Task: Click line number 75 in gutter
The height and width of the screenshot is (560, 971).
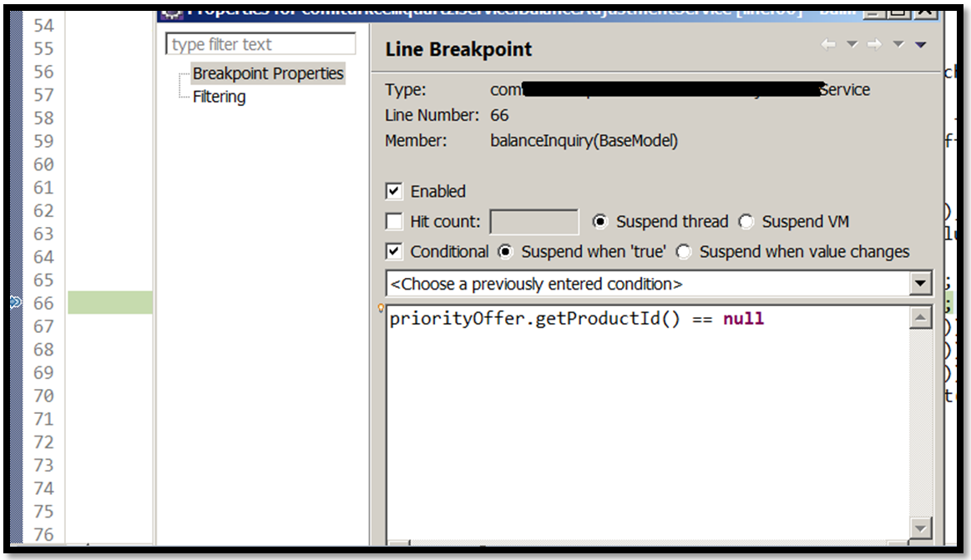Action: click(43, 512)
